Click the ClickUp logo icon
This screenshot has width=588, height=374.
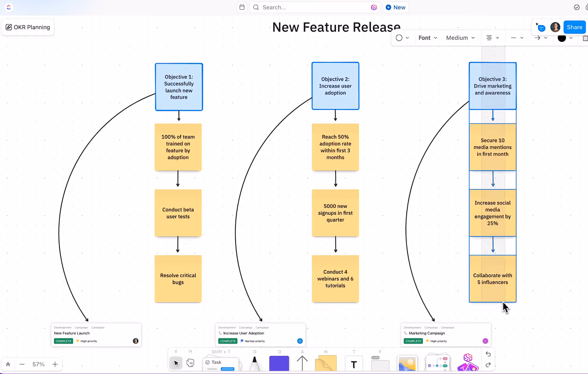coord(8,7)
